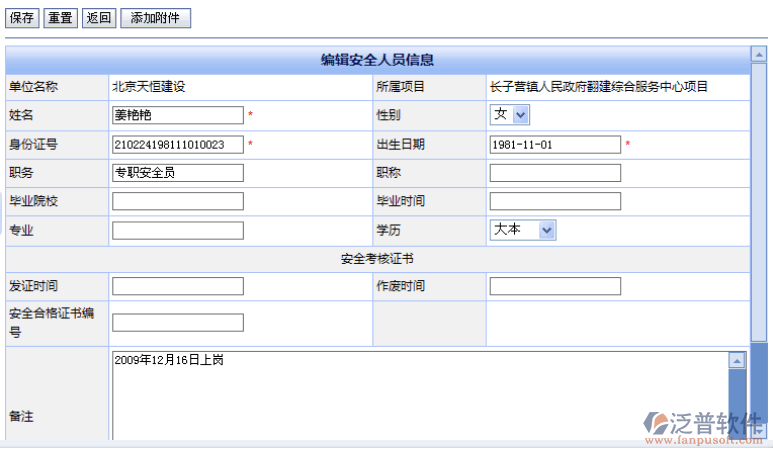Click inside the 备注 remarks text area
Viewport: 773px width, 456px height.
coord(420,400)
